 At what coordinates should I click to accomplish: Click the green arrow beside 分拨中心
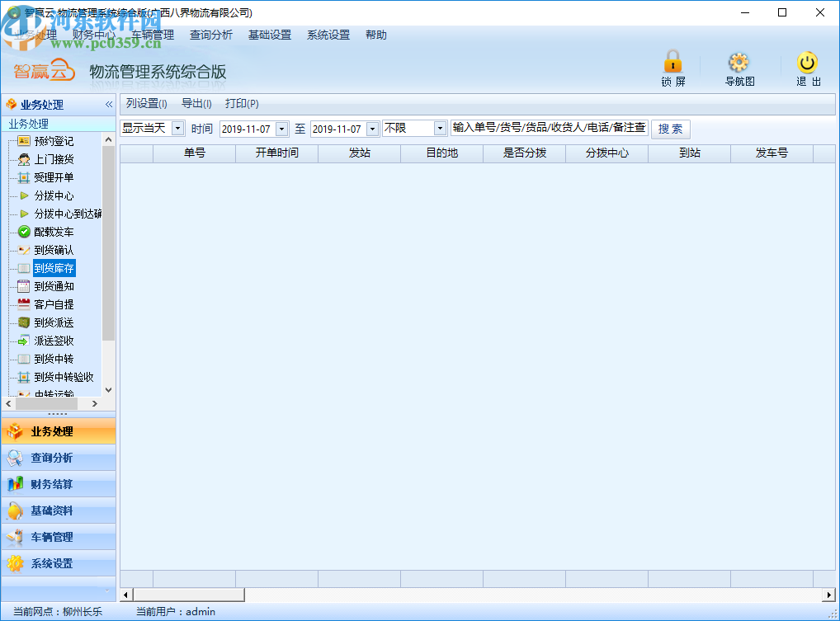click(24, 195)
